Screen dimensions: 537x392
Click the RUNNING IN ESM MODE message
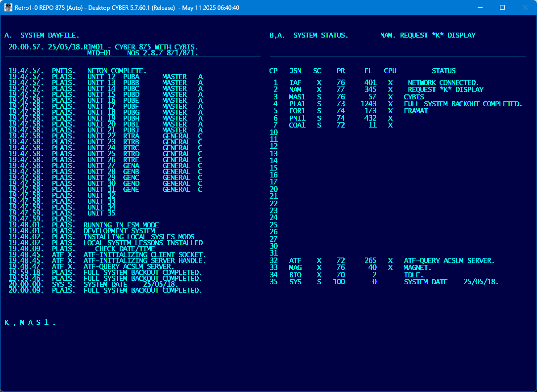pyautogui.click(x=121, y=225)
